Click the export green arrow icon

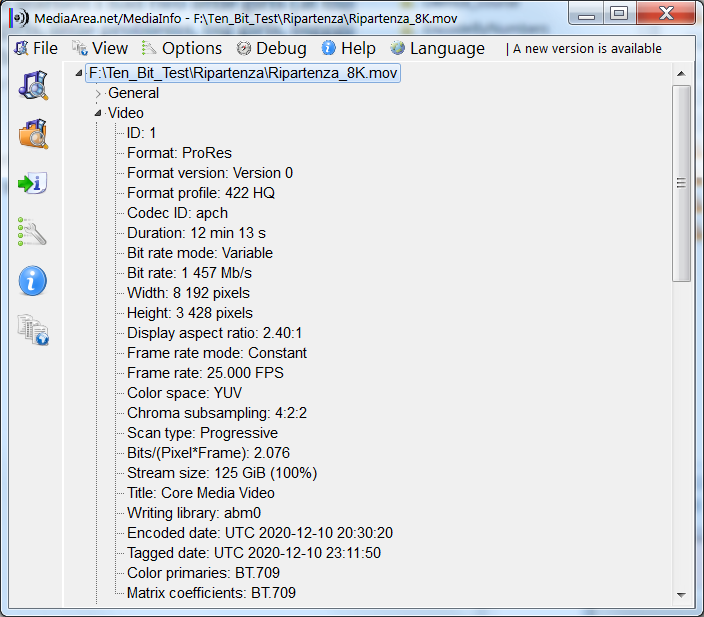32,183
